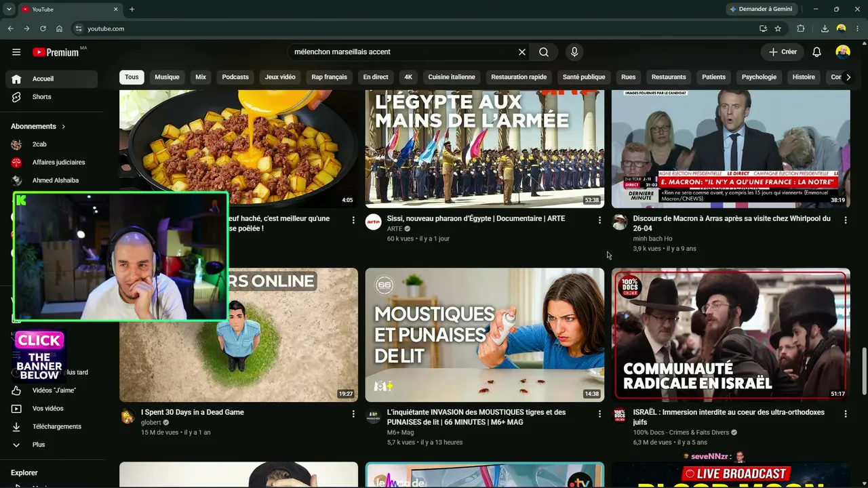The height and width of the screenshot is (488, 868).
Task: Open options menu for the Sissi documentary
Action: [599, 220]
